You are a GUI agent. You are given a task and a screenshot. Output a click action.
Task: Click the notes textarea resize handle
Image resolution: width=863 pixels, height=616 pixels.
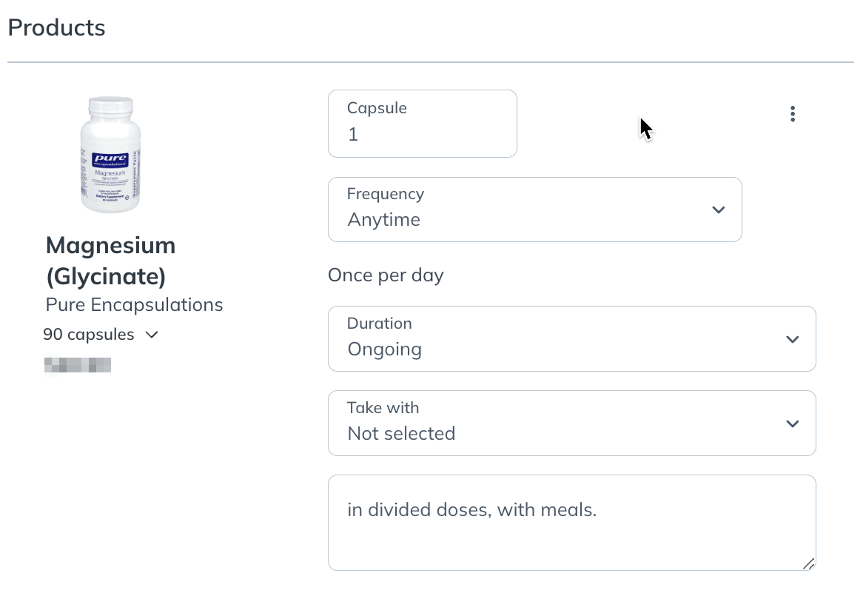808,563
